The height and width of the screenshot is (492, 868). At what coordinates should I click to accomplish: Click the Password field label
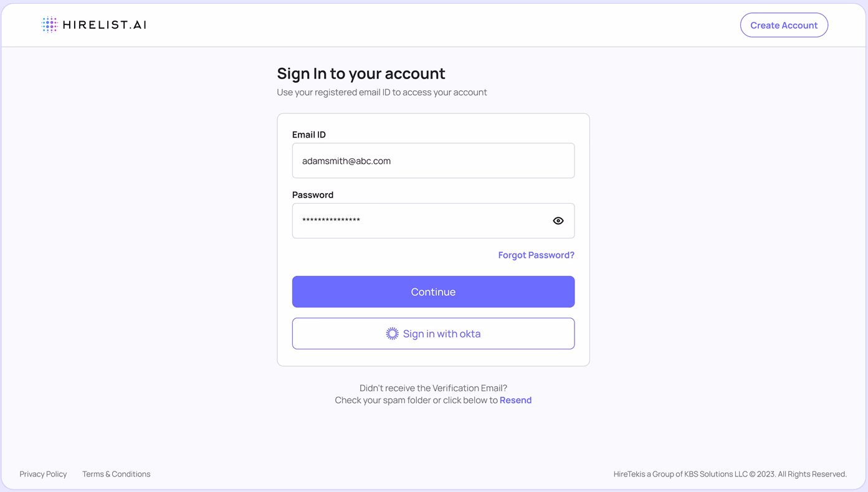pos(313,195)
